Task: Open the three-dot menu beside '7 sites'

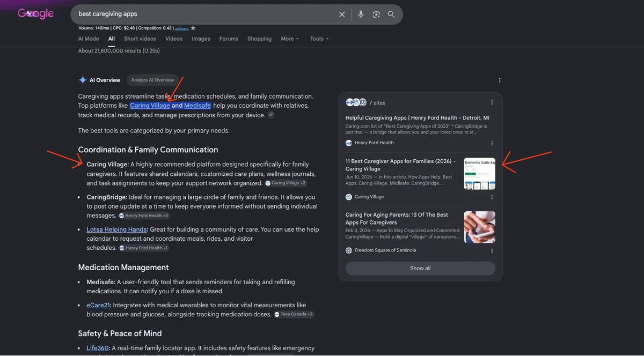Action: click(492, 102)
